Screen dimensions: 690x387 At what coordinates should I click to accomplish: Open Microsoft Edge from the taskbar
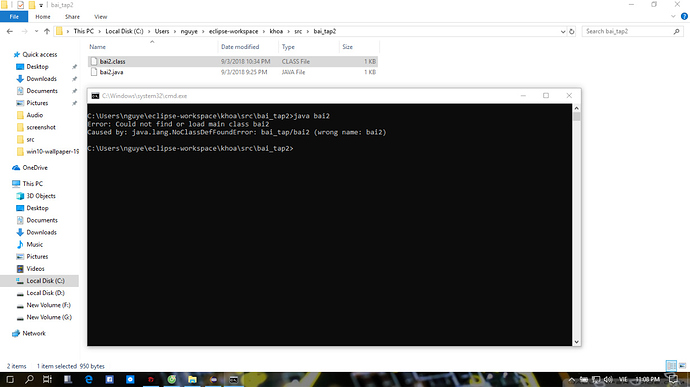click(89, 379)
